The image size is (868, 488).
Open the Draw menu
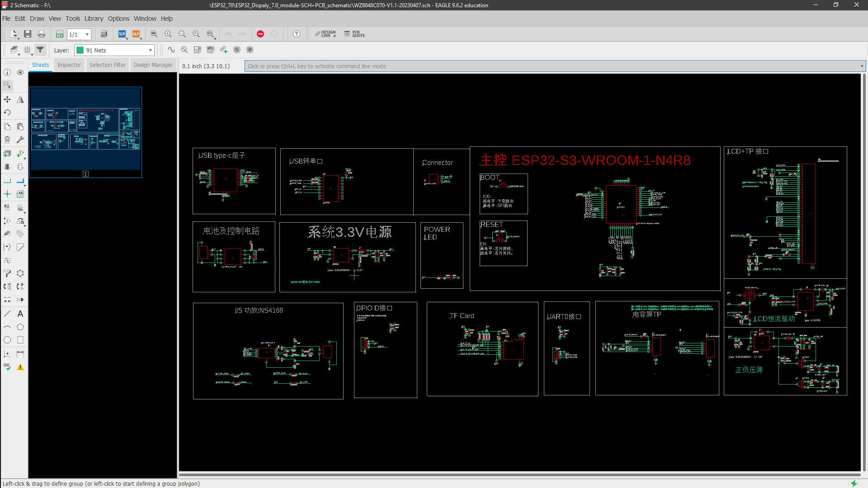[x=37, y=19]
